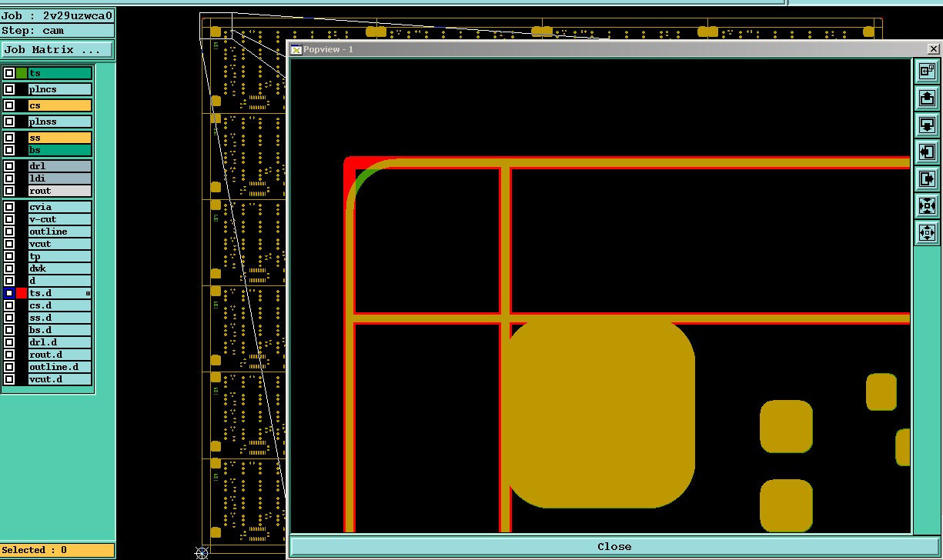The image size is (943, 560).
Task: Click the small marker on ts.d row
Action: coord(88,293)
